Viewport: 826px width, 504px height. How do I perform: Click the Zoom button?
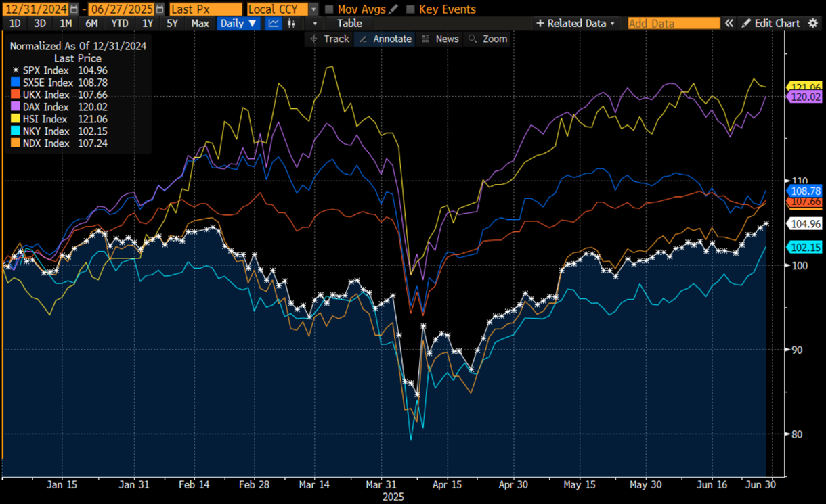(x=488, y=39)
